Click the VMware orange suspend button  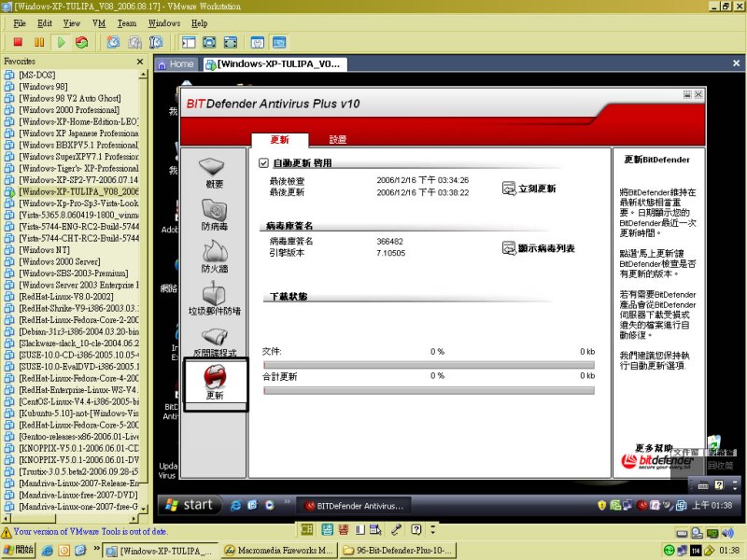click(39, 42)
